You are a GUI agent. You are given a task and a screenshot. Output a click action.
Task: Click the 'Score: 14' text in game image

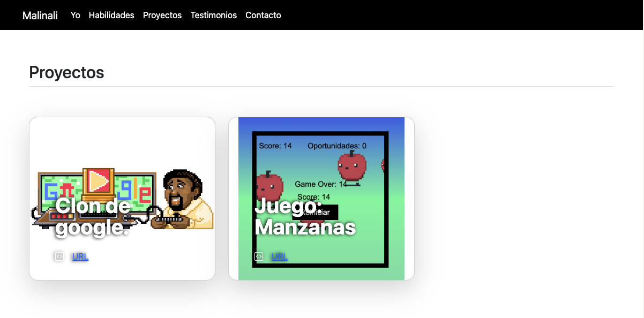point(275,146)
